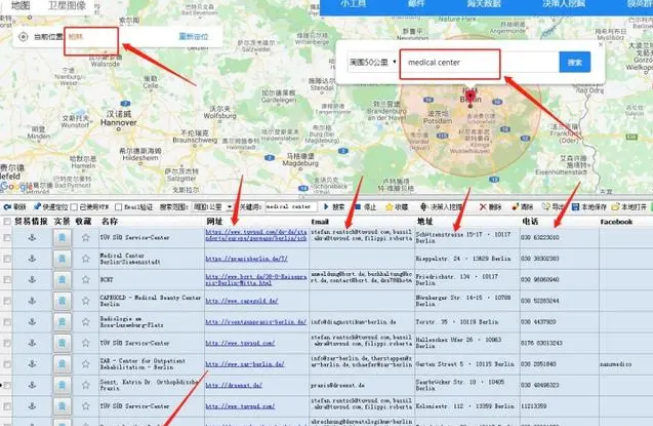Switch to the 地图 map view tab
The image size is (653, 426).
click(x=20, y=5)
